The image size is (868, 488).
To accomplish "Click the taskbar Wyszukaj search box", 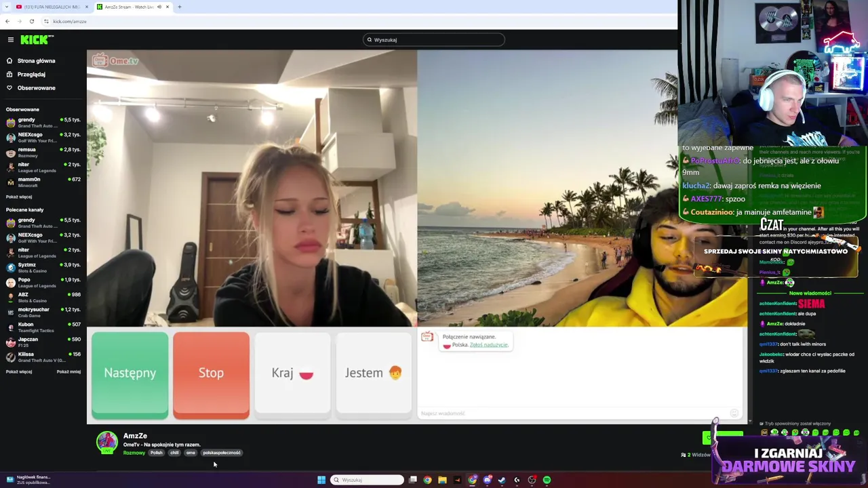I will point(367,480).
